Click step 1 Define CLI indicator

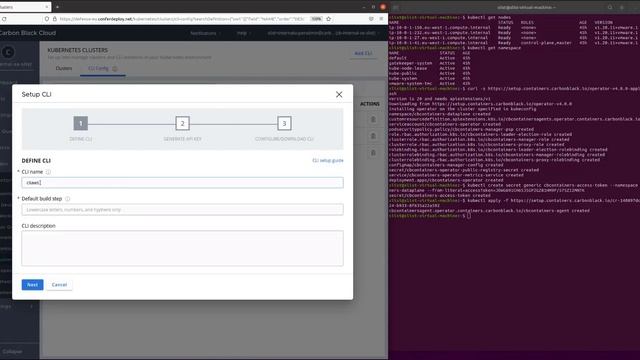(x=81, y=123)
